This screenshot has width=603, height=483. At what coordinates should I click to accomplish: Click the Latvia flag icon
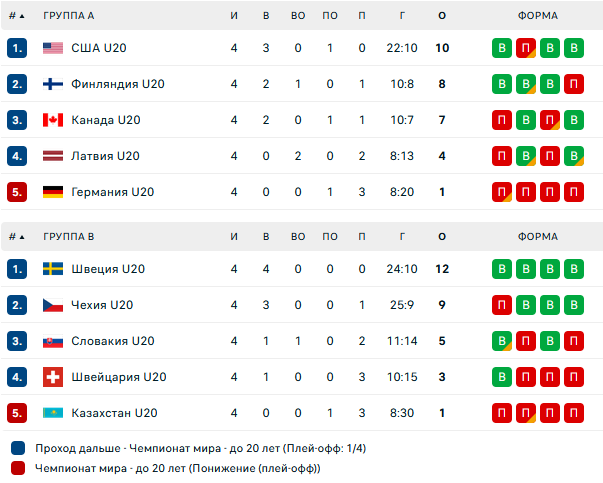pos(53,156)
